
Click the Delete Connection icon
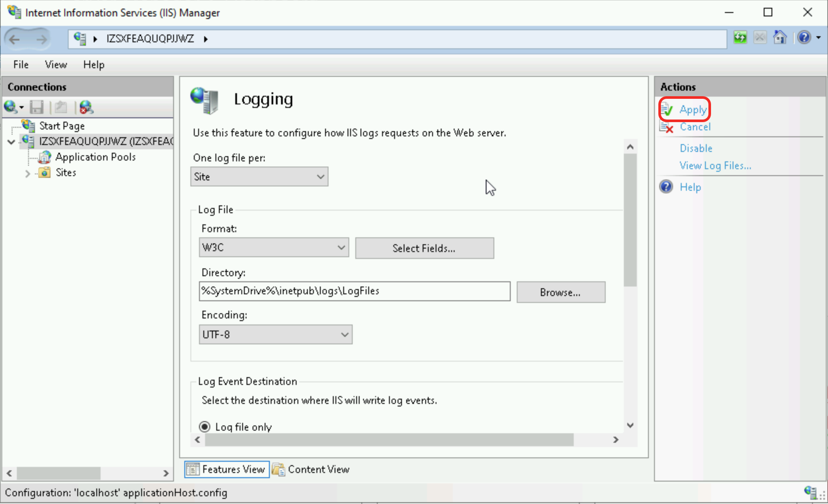(86, 107)
